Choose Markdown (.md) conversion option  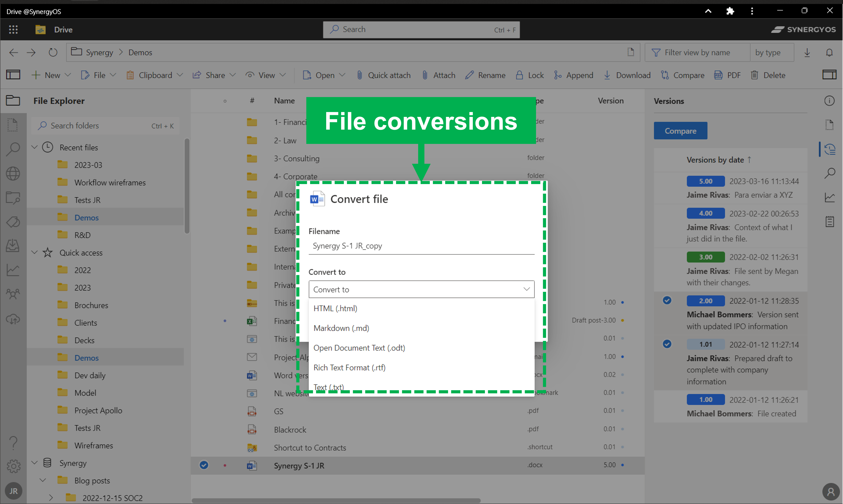point(421,328)
